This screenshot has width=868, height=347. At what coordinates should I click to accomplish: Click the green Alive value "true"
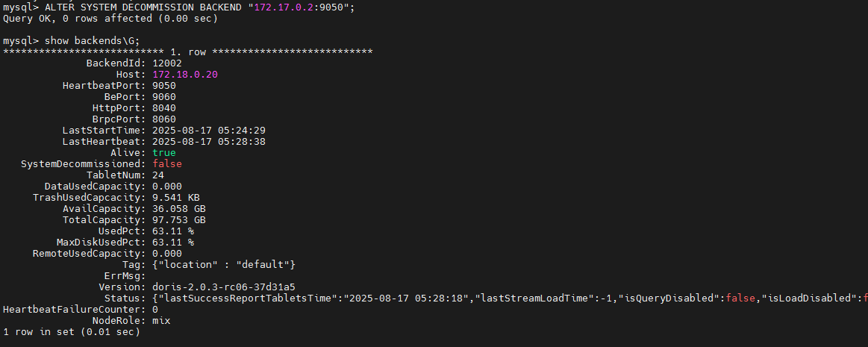coord(163,153)
